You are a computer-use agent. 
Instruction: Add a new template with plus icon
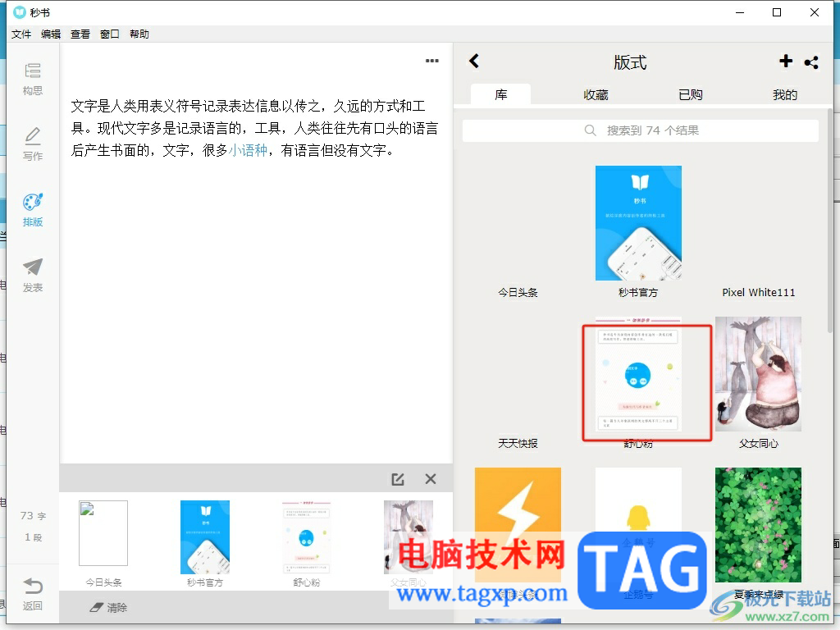coord(785,61)
